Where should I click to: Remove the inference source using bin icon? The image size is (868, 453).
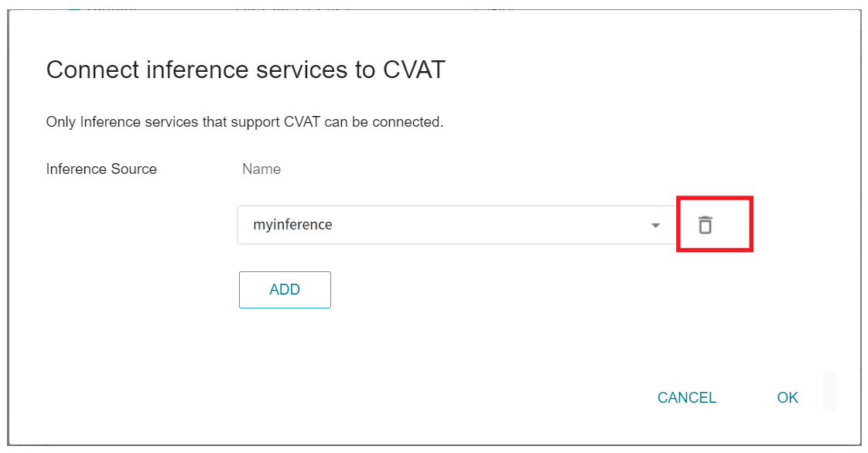coord(705,225)
